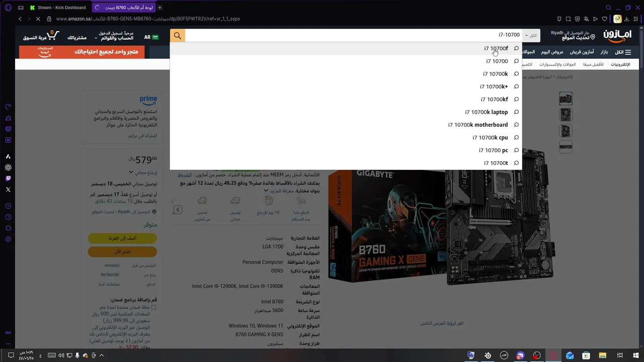The width and height of the screenshot is (644, 362).
Task: Open 'الإلكترونيات' category subnav item
Action: 620,64
